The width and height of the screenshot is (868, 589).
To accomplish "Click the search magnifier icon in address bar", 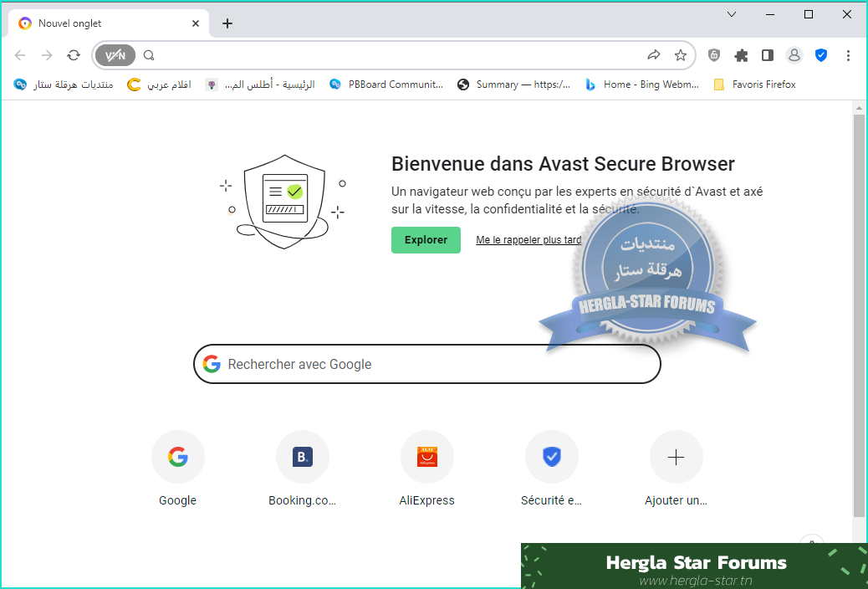I will pyautogui.click(x=149, y=55).
